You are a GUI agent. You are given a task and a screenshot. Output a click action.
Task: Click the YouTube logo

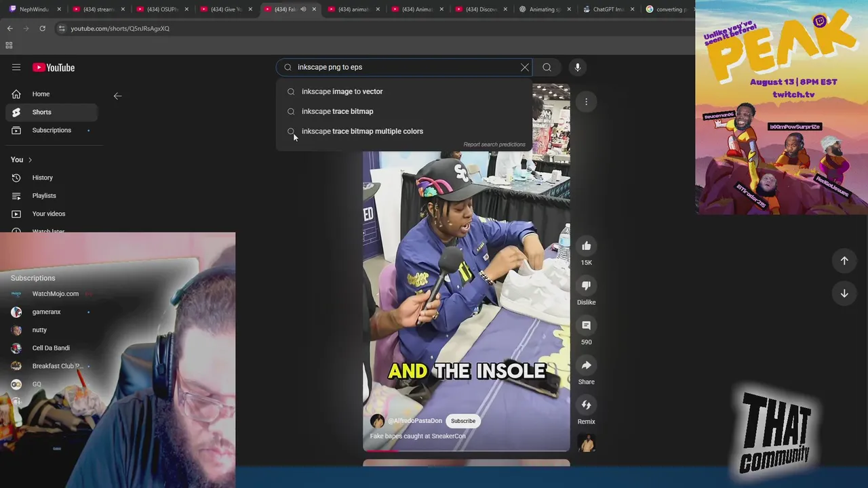tap(54, 67)
